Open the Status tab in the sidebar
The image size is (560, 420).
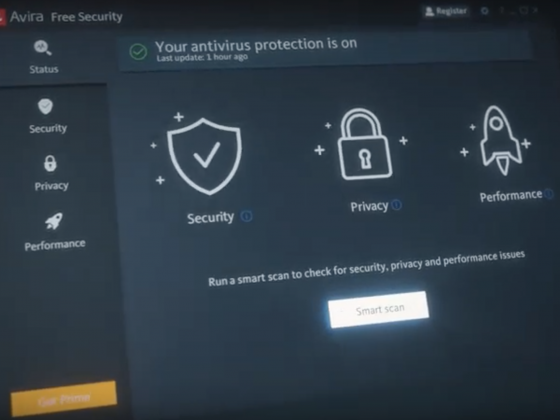click(43, 56)
